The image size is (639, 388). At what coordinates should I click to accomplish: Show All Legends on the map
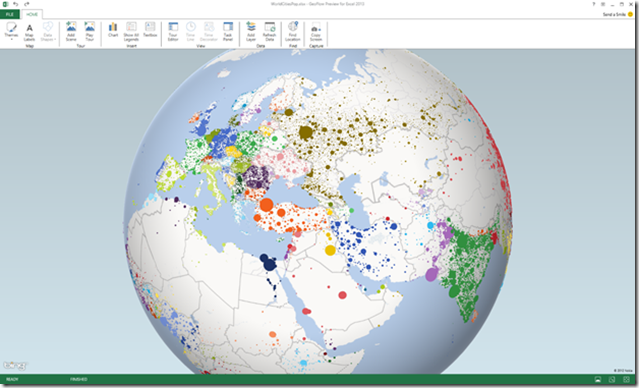(131, 31)
